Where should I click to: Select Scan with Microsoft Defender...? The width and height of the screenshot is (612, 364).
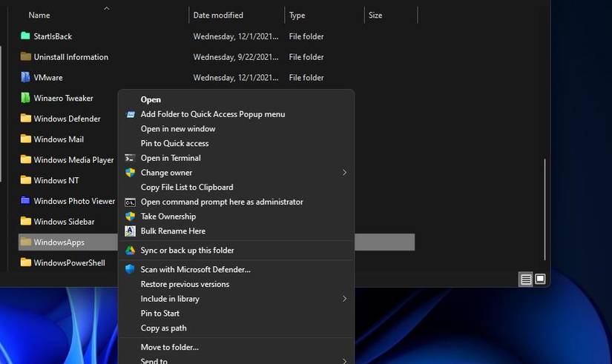(196, 270)
